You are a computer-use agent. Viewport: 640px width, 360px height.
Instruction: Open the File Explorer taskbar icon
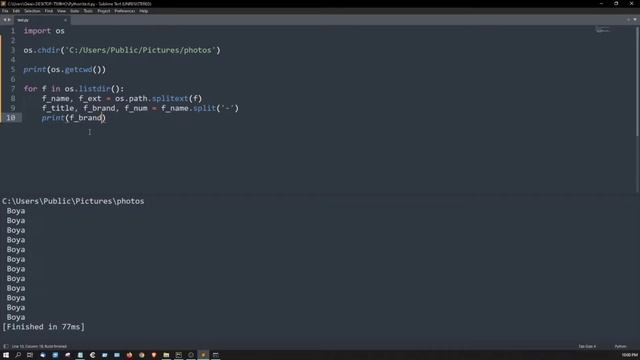point(166,355)
